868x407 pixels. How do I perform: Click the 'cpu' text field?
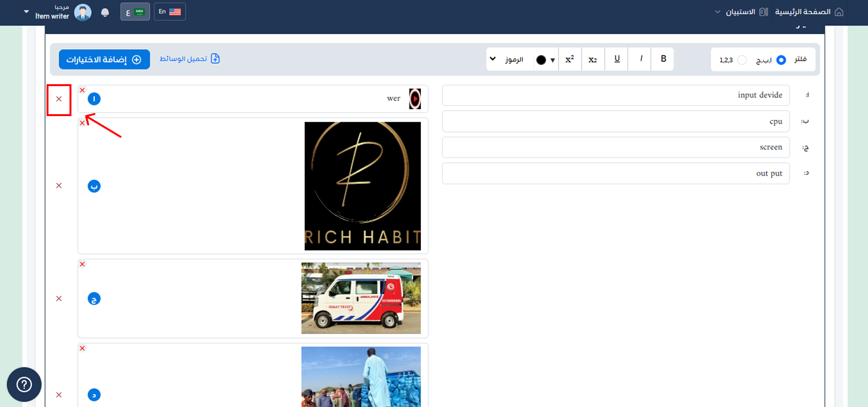pos(615,121)
